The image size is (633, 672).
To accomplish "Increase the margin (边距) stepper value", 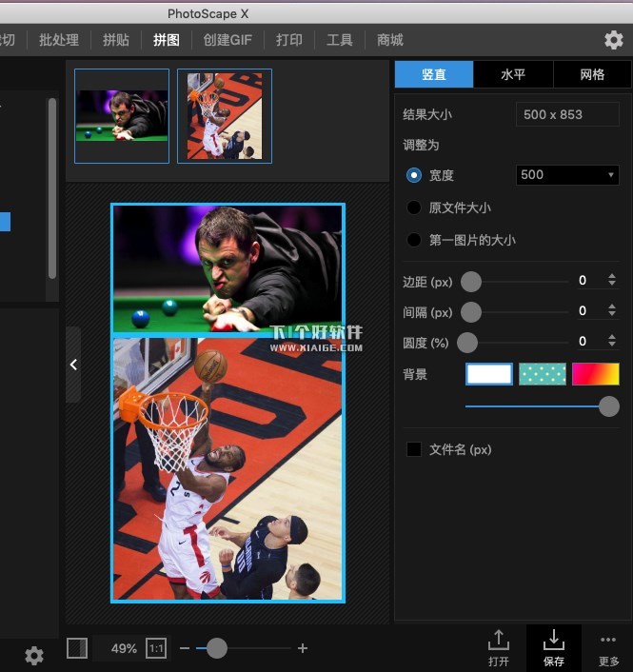I will 612,277.
